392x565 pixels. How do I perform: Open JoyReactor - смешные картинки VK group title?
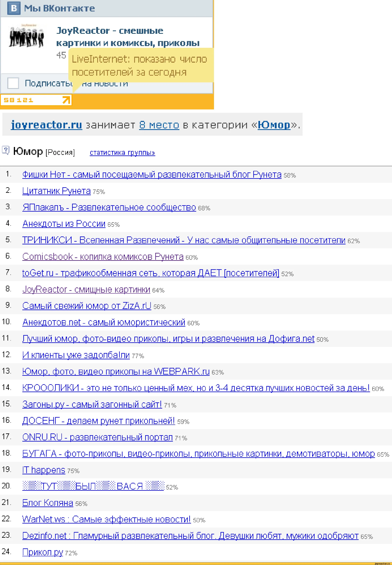pos(128,37)
